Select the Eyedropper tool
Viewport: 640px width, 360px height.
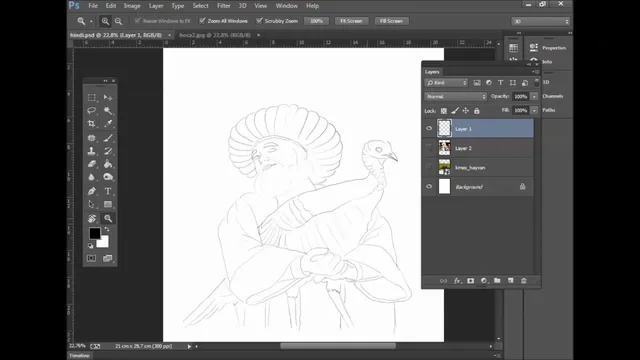coord(108,123)
